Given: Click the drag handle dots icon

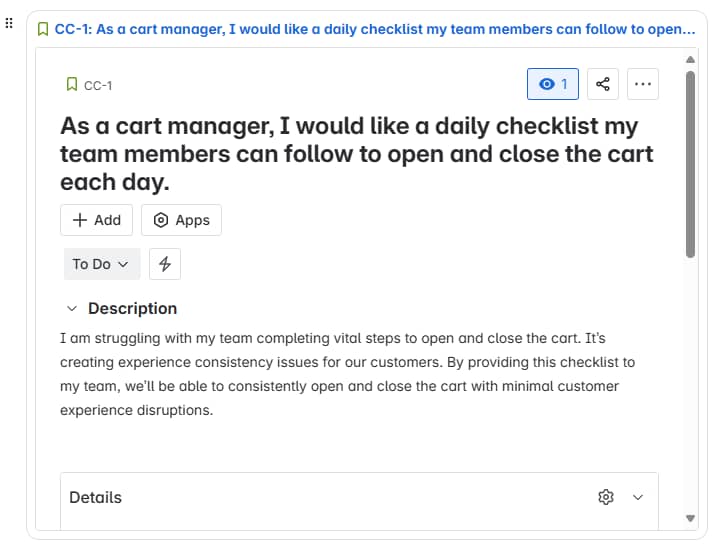Looking at the screenshot, I should click(9, 23).
